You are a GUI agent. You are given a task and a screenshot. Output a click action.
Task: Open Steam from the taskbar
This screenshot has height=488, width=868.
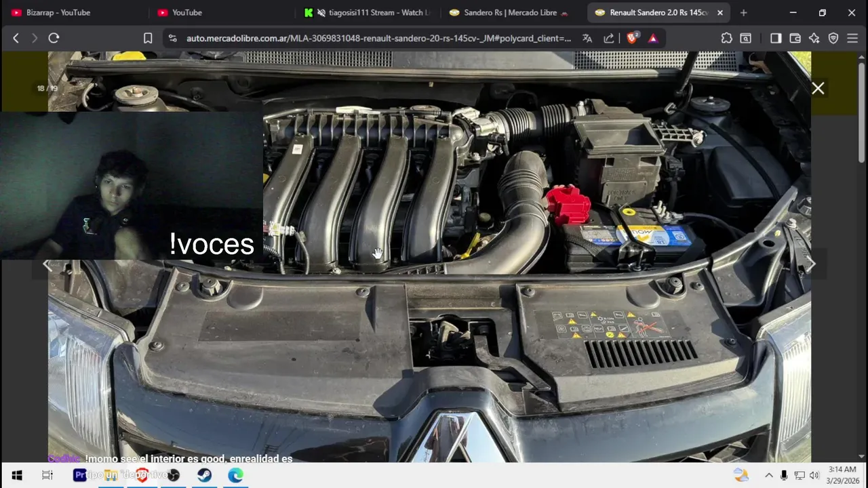pyautogui.click(x=204, y=475)
